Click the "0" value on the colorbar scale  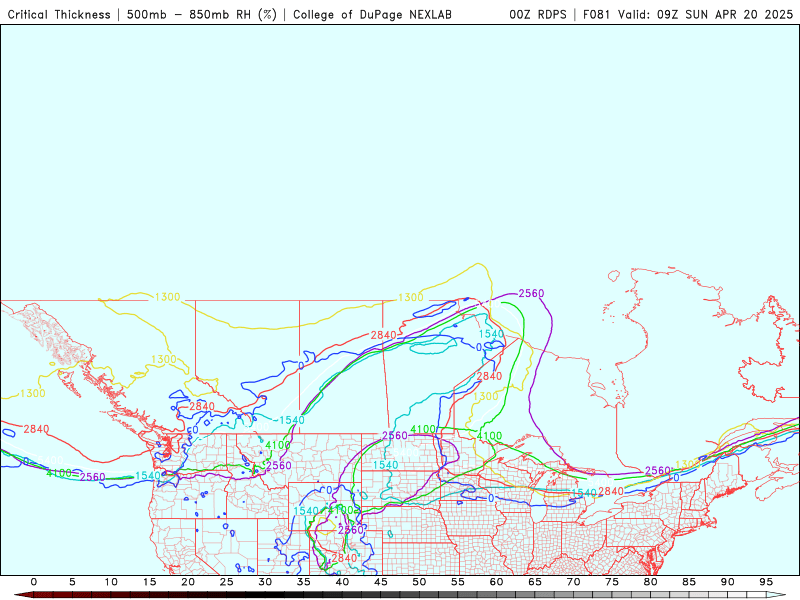[34, 582]
